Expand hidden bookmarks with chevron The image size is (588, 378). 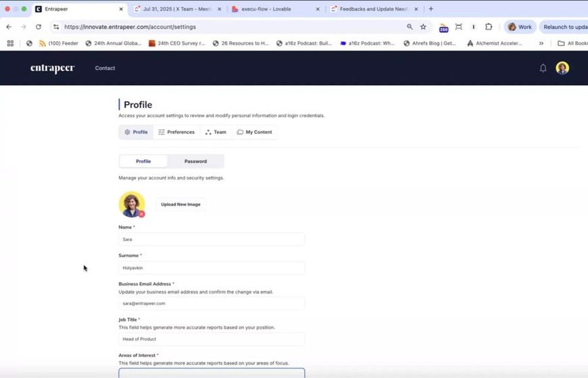tap(541, 43)
